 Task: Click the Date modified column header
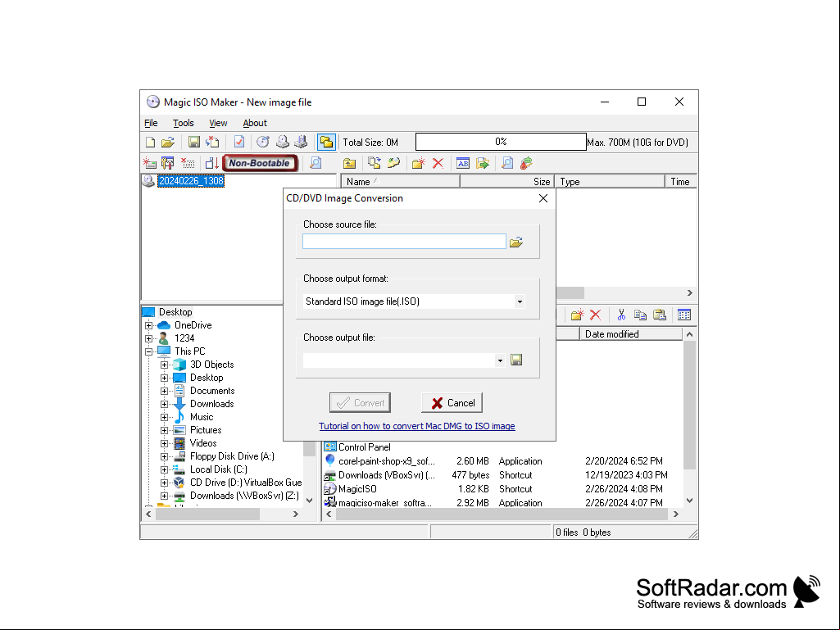pyautogui.click(x=631, y=334)
